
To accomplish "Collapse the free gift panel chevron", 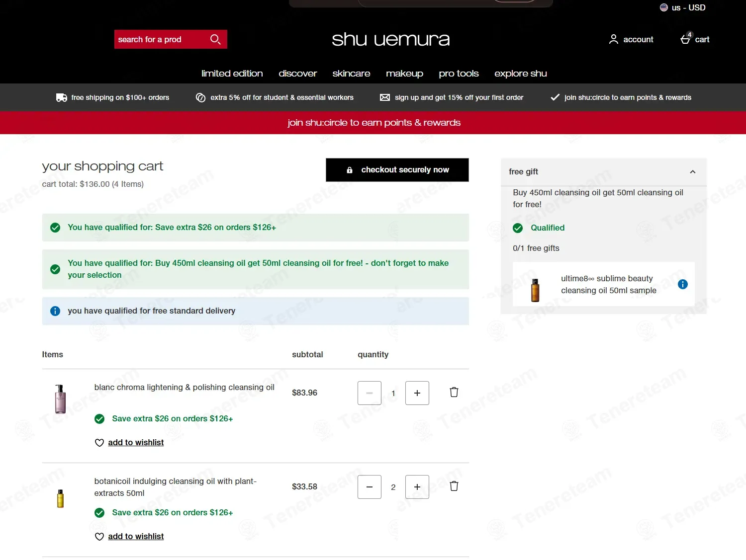I will 693,172.
